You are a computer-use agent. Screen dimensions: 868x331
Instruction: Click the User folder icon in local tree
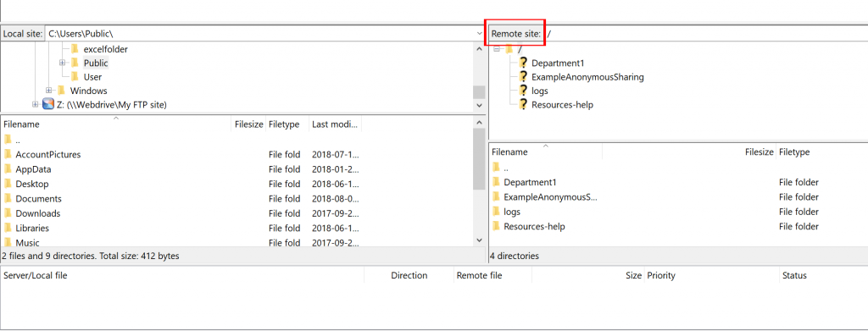click(x=75, y=77)
